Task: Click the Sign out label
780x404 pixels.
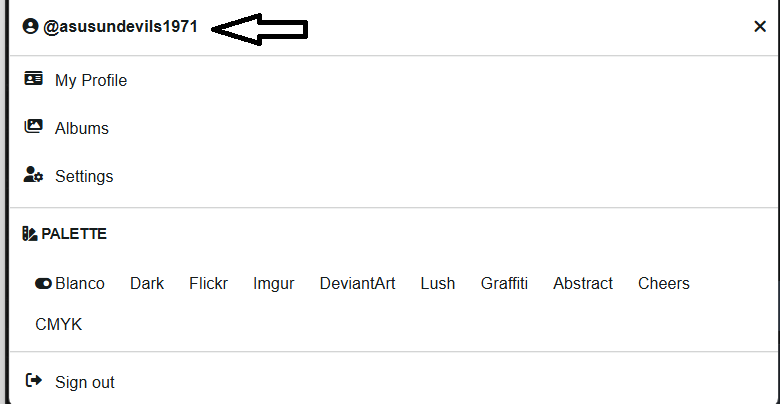Action: (85, 382)
